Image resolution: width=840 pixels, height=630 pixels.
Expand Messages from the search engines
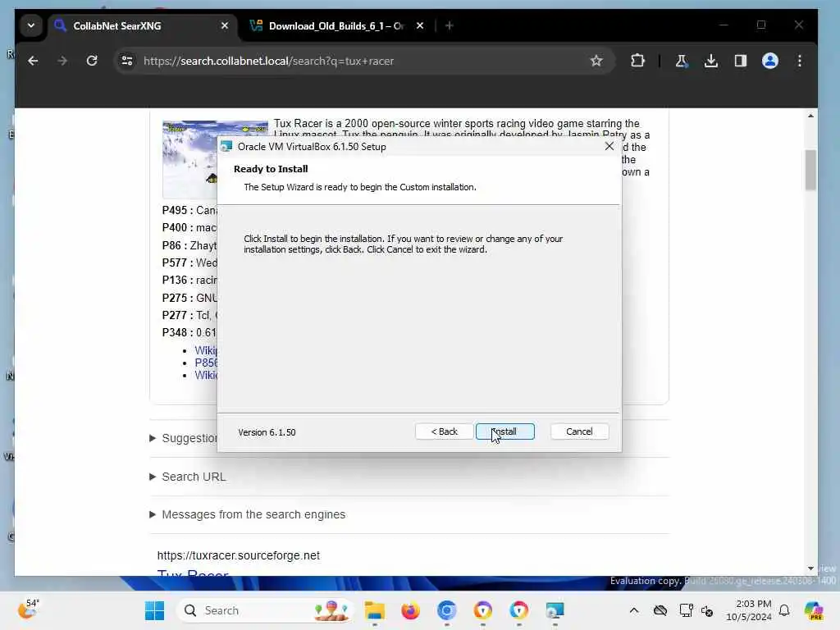point(248,514)
